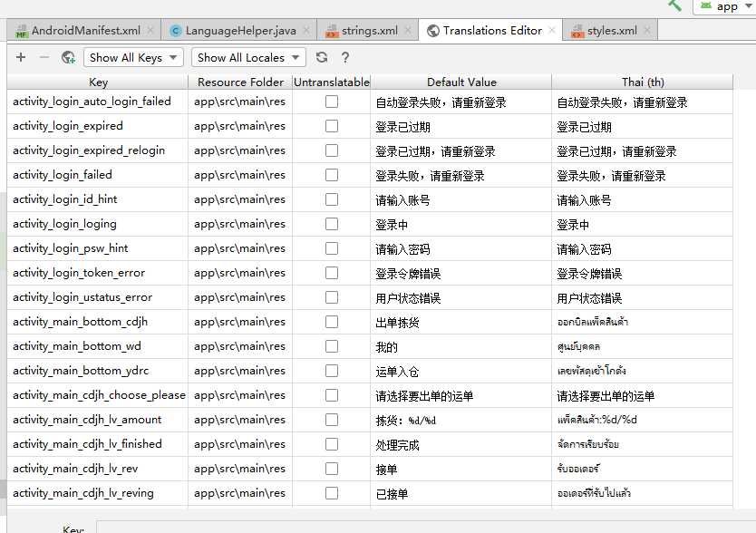756x533 pixels.
Task: Toggle Untranslatable for activity_main_cdjh_lv_reving
Action: (332, 493)
